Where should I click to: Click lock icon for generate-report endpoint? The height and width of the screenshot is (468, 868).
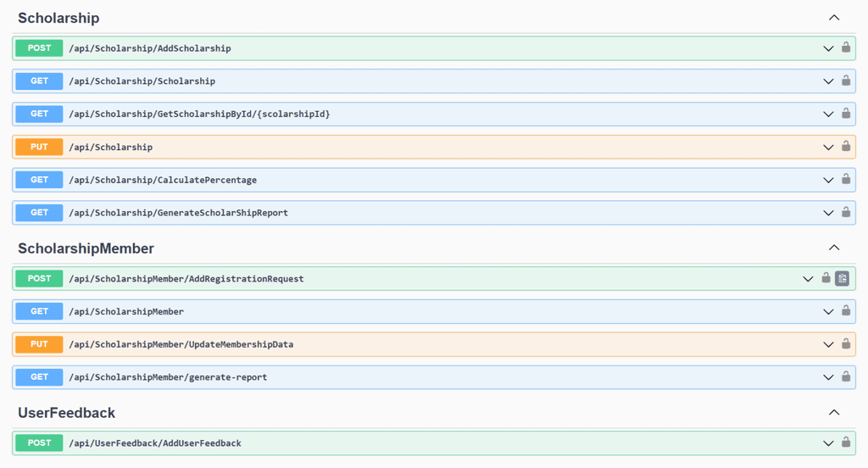click(846, 376)
